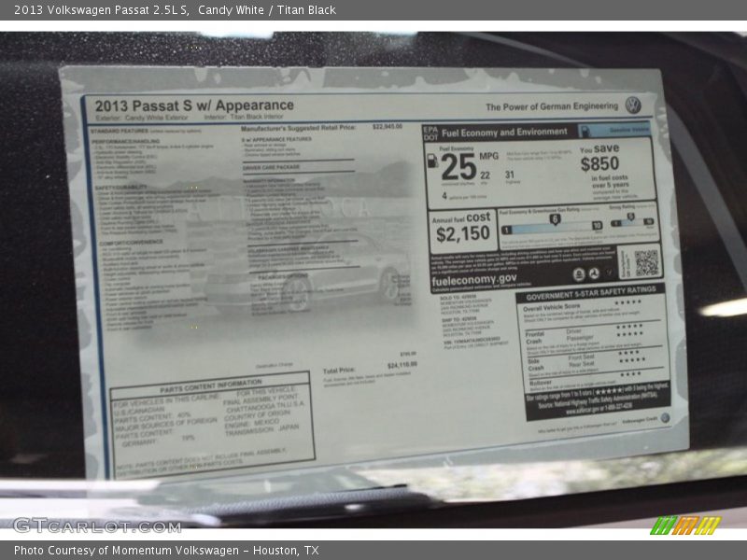Click "ENGINE: MEXICO" line
747x560 pixels.
252,423
